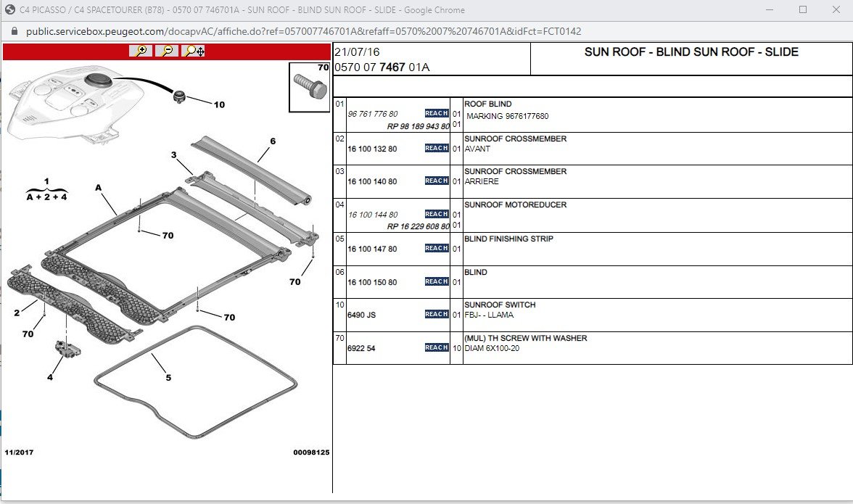Click REACH badge for Blind Finishing Strip
853x504 pixels.
[437, 248]
